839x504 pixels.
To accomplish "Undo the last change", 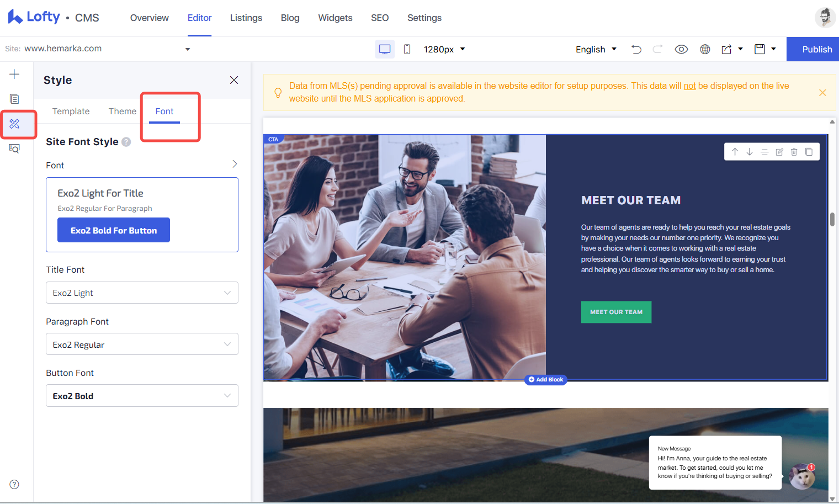I will tap(636, 49).
